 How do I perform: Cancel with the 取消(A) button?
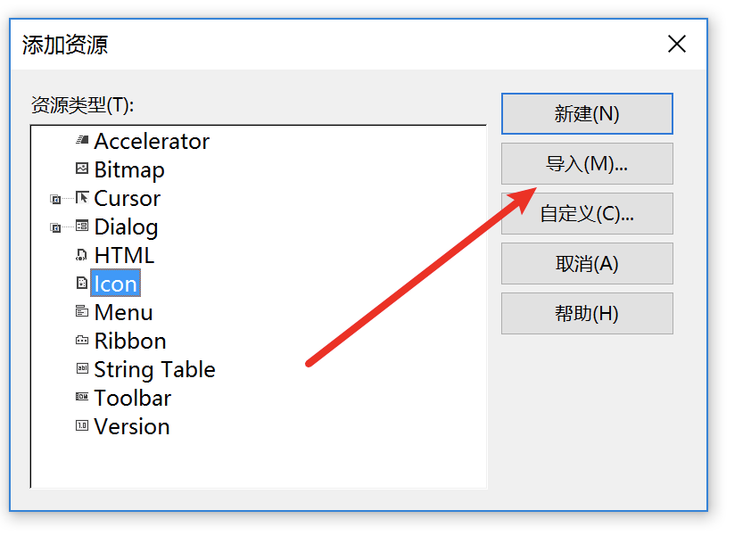[x=587, y=263]
